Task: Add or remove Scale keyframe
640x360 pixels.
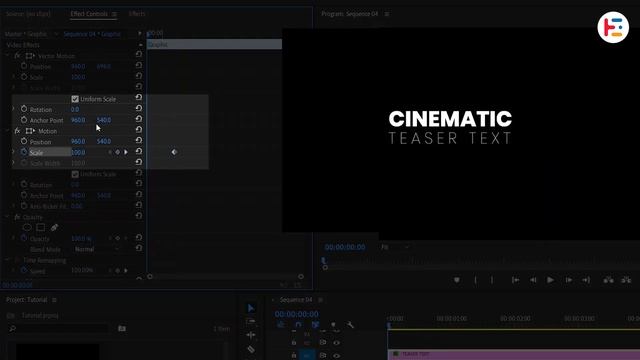Action: tap(118, 152)
